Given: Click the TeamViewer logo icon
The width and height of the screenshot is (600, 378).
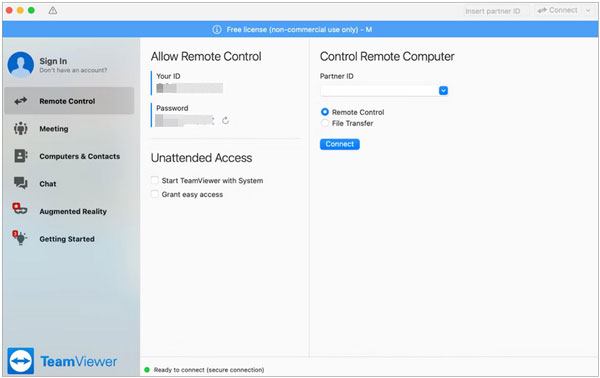Looking at the screenshot, I should (21, 361).
